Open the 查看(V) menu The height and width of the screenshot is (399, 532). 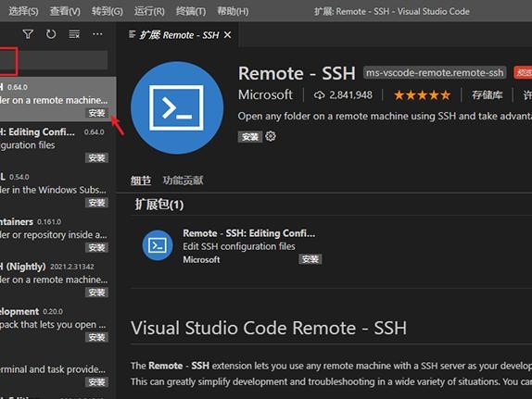point(65,11)
